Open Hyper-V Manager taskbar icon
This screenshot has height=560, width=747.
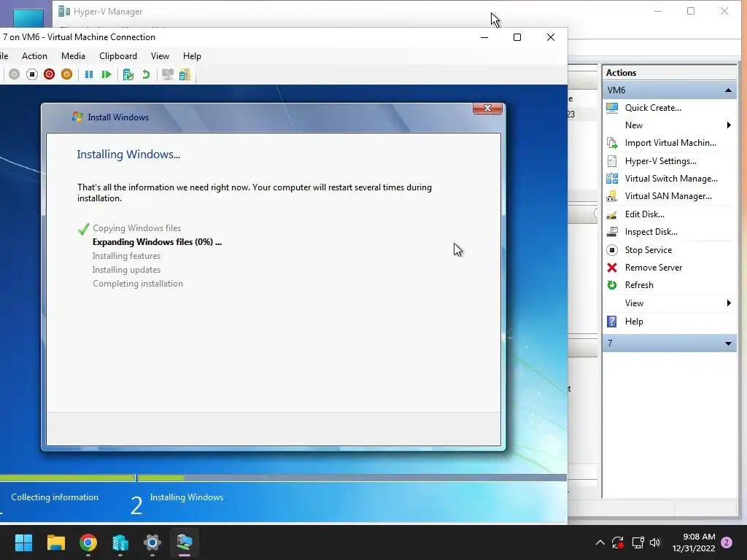coord(120,542)
